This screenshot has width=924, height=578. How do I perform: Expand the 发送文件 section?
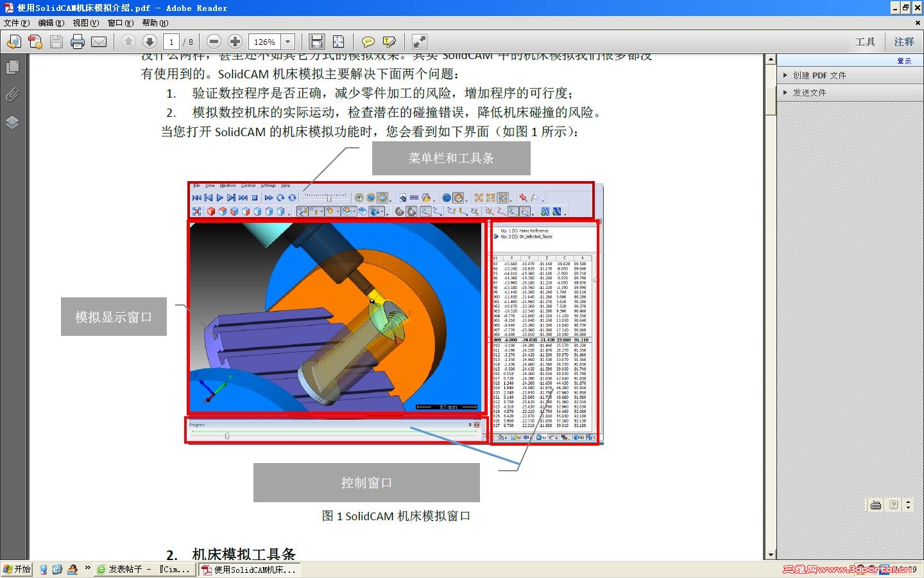pyautogui.click(x=850, y=92)
